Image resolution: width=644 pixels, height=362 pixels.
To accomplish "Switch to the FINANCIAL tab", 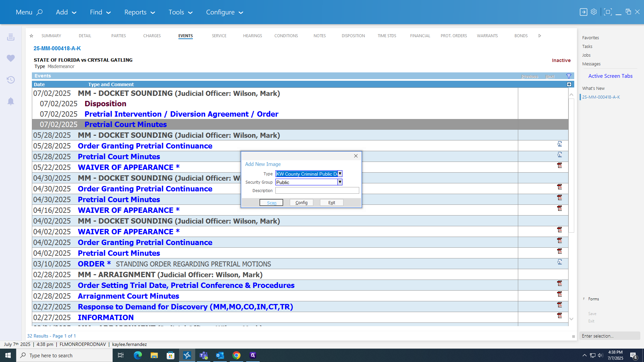I will click(x=420, y=36).
